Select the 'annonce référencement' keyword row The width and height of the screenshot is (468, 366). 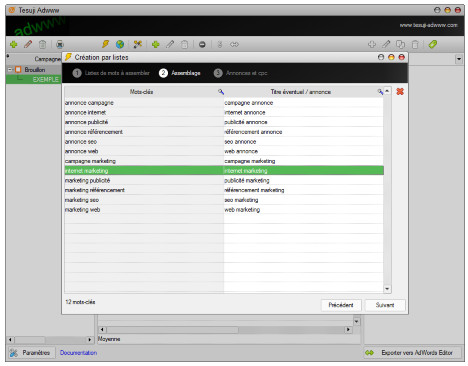[x=144, y=132]
